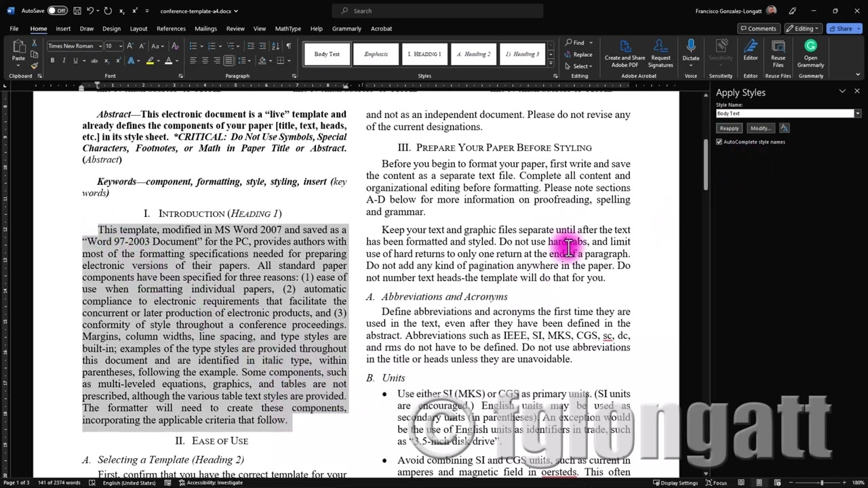Click the Bullets list icon
The width and height of the screenshot is (868, 488).
193,46
